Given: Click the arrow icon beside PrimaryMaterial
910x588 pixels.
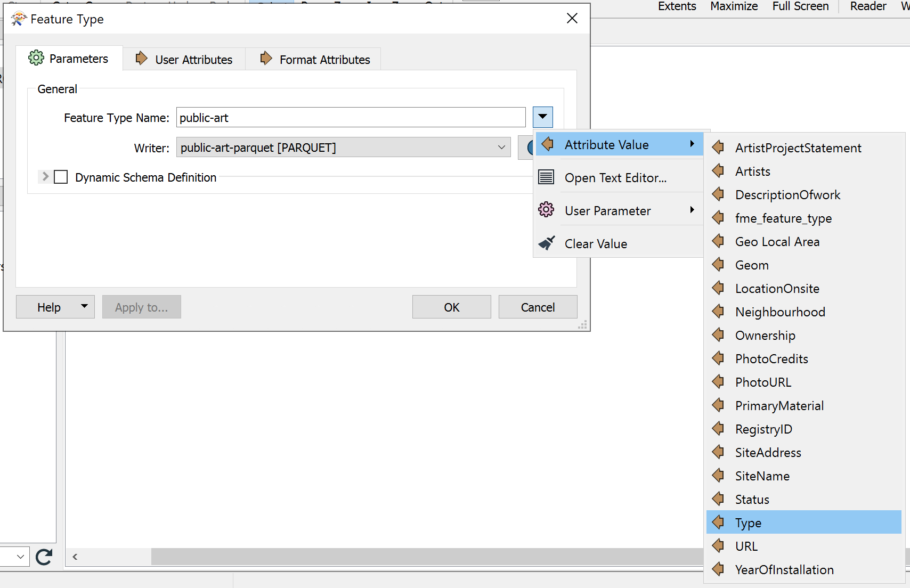Looking at the screenshot, I should (718, 405).
